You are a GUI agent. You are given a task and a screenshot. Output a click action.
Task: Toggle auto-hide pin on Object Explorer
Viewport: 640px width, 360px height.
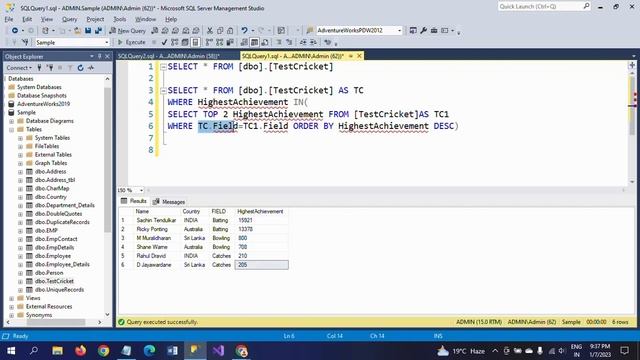point(100,56)
